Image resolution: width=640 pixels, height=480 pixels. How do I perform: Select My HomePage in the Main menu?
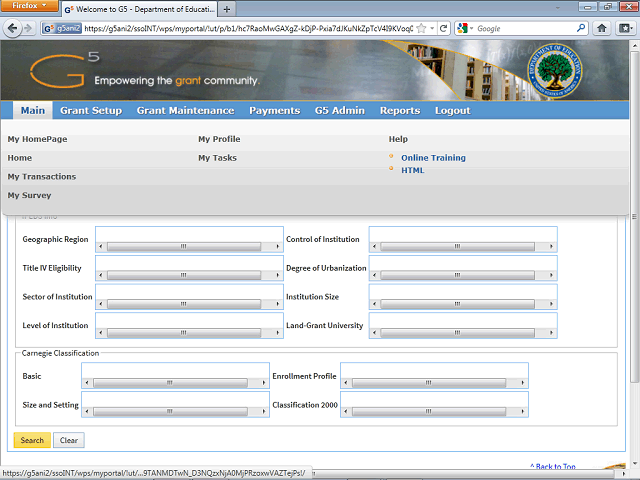(37, 139)
